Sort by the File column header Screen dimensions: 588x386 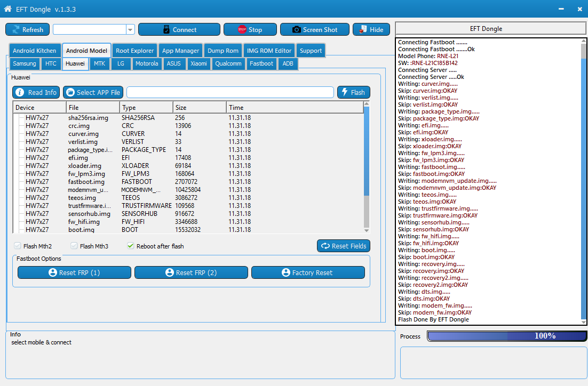pos(93,108)
